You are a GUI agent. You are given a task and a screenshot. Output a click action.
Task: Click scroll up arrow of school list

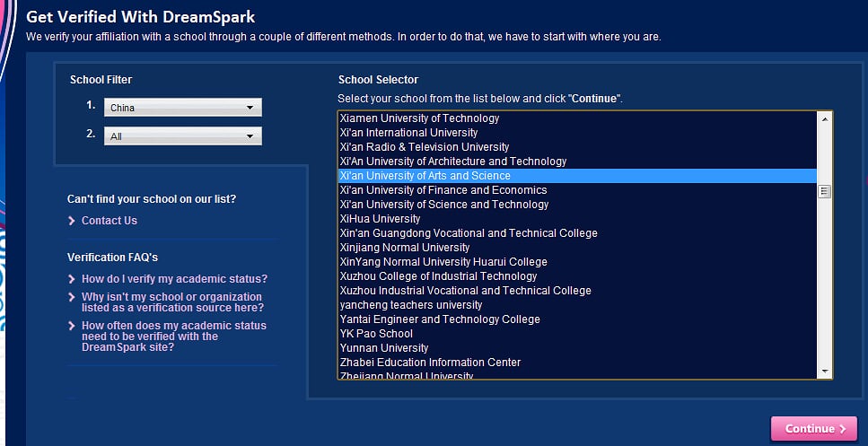click(x=825, y=118)
